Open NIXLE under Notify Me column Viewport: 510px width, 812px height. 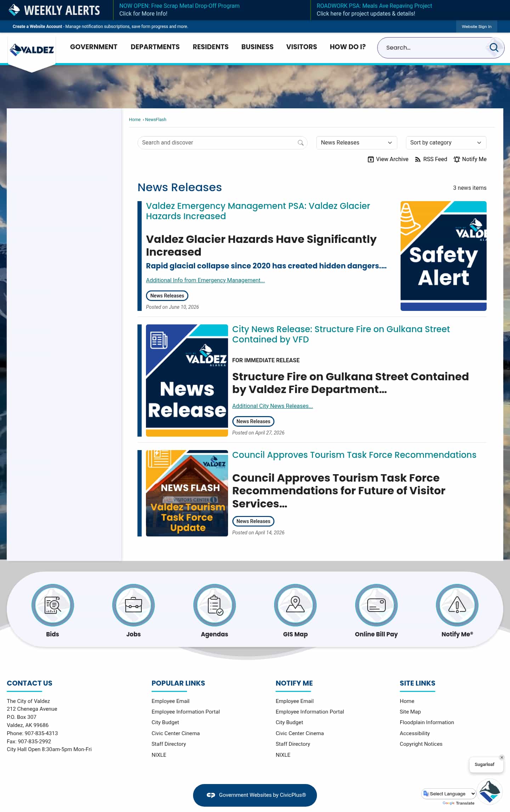(283, 755)
